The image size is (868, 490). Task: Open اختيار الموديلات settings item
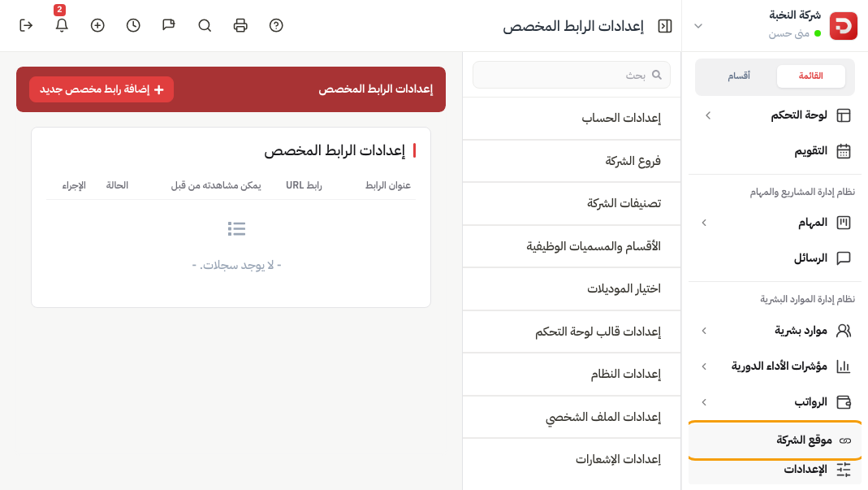coord(572,288)
